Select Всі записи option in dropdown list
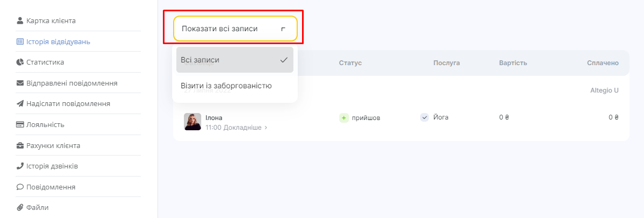644x218 pixels. [235, 60]
